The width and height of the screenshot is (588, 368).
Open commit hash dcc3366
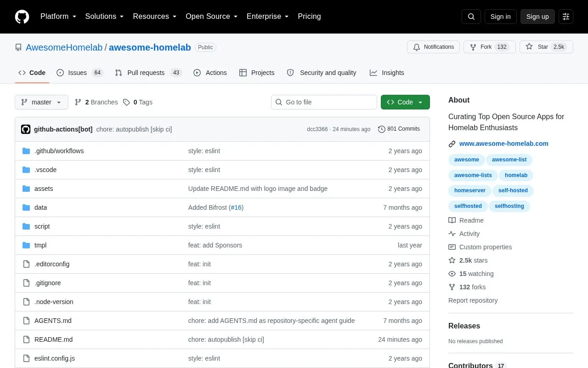(317, 129)
